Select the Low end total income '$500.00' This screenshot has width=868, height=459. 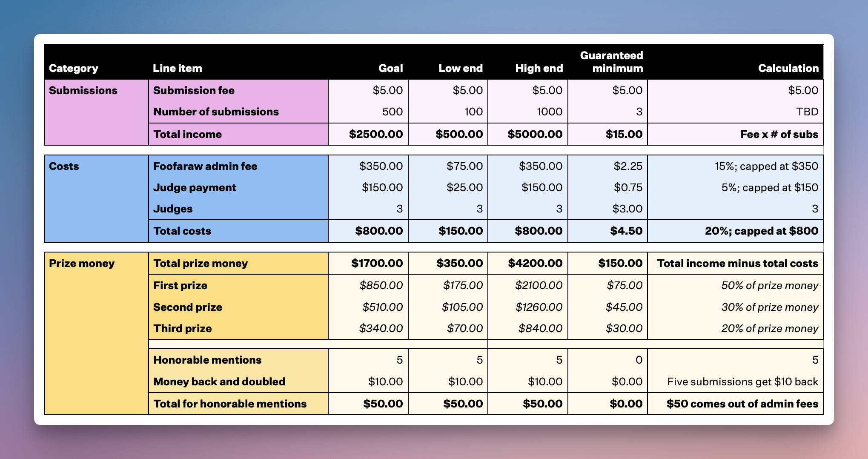[459, 134]
